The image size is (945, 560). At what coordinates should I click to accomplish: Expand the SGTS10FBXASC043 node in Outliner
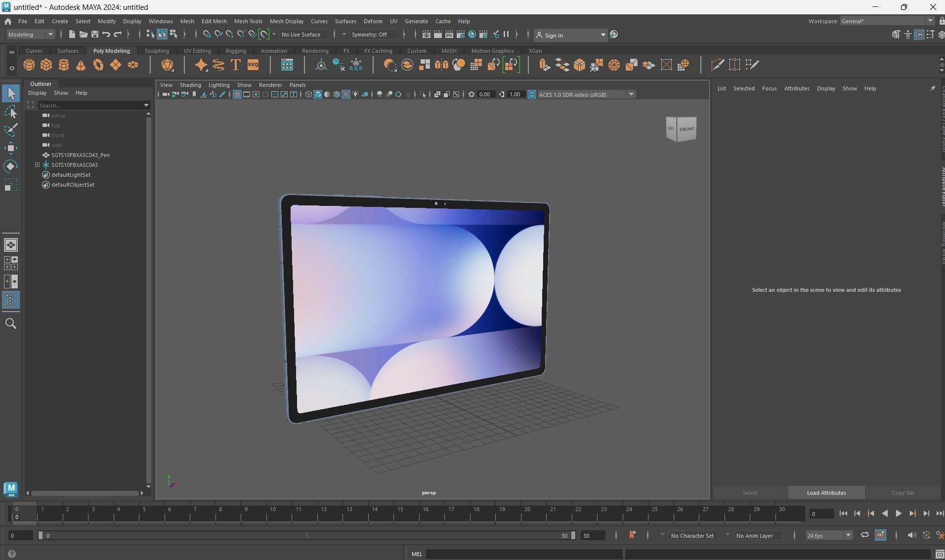[37, 165]
